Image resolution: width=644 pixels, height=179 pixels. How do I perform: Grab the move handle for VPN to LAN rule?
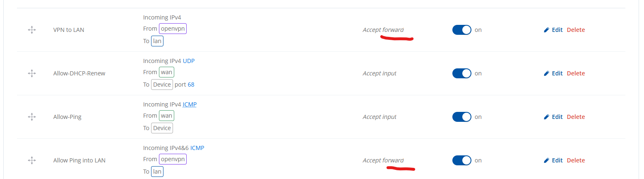(32, 30)
